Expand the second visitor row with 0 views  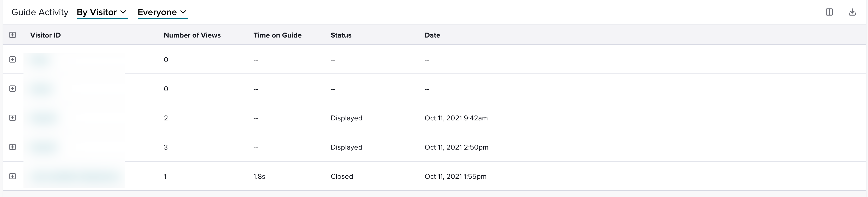coord(13,89)
